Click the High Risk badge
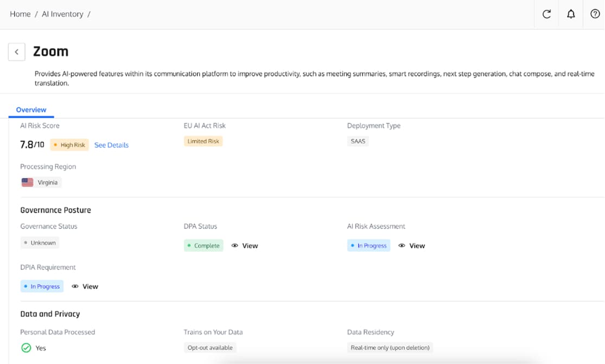The image size is (605, 364). (69, 145)
